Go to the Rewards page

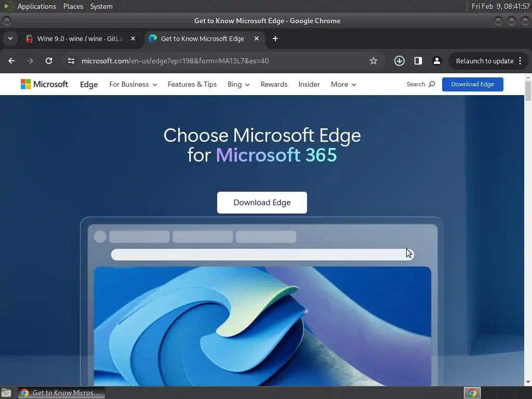274,85
